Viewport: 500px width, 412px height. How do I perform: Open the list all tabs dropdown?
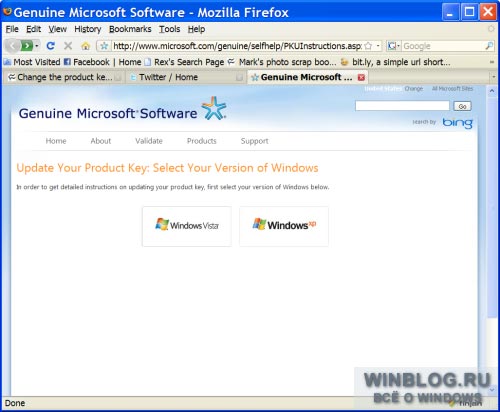tap(494, 77)
